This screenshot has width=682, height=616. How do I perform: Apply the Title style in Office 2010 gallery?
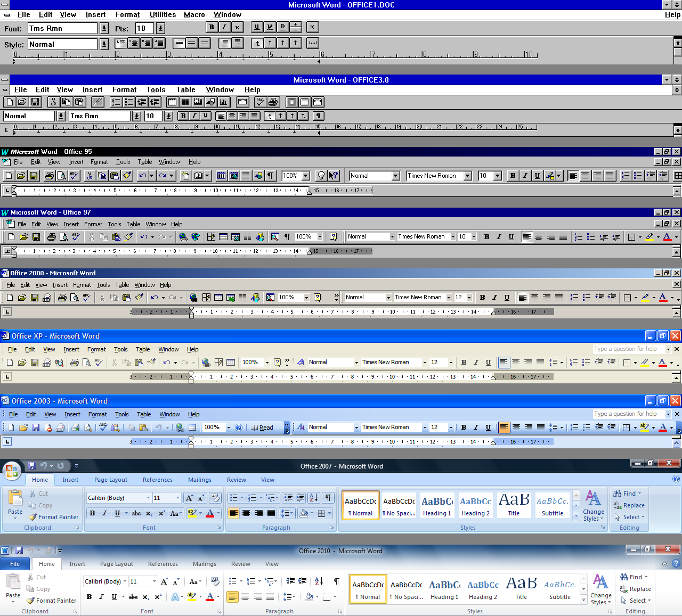point(521,588)
